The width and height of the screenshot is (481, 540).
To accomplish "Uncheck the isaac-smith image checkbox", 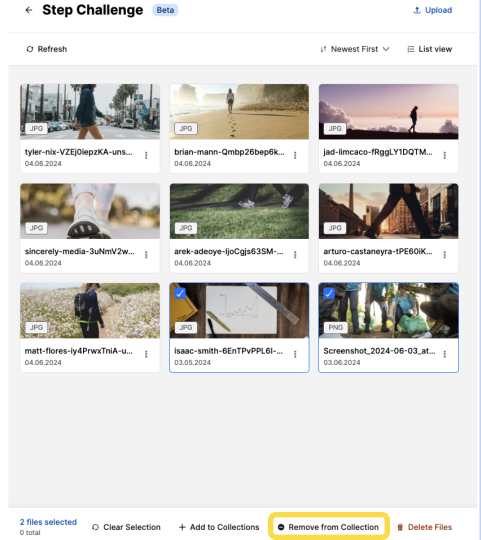I will point(180,293).
